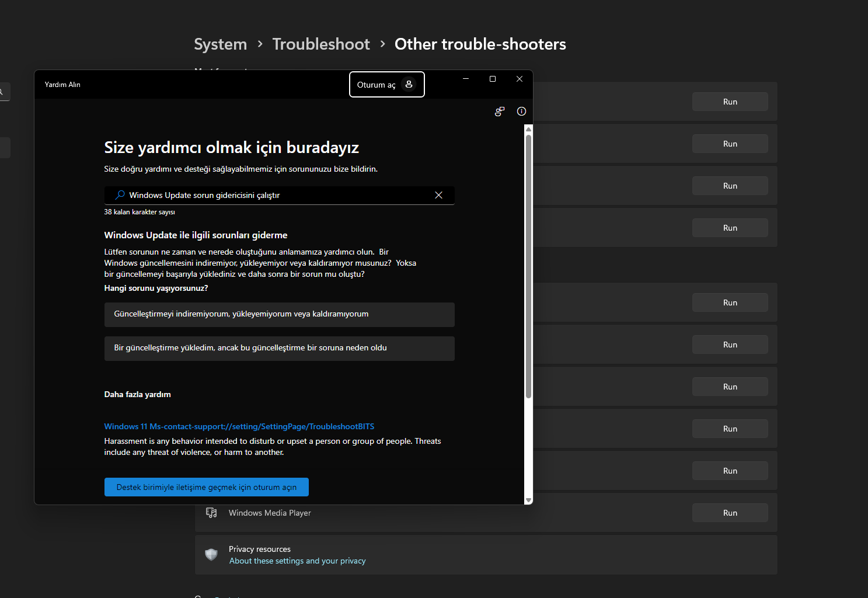
Task: Minimize the Yardım Alın window
Action: pos(466,79)
